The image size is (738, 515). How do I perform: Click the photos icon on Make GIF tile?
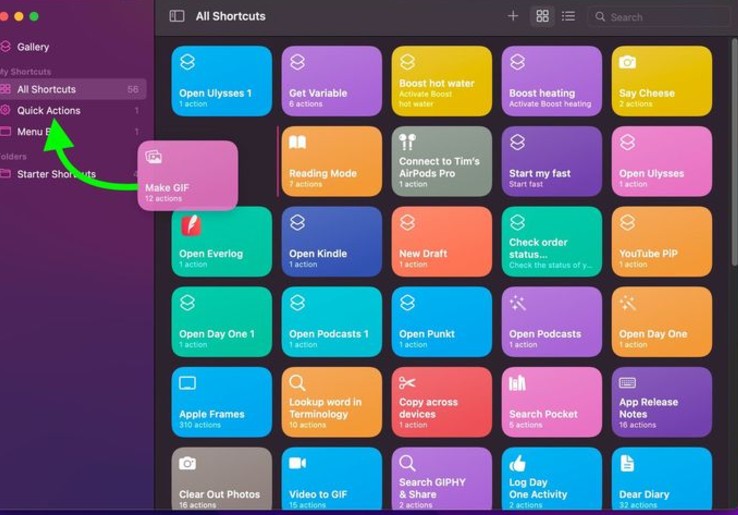pos(154,157)
